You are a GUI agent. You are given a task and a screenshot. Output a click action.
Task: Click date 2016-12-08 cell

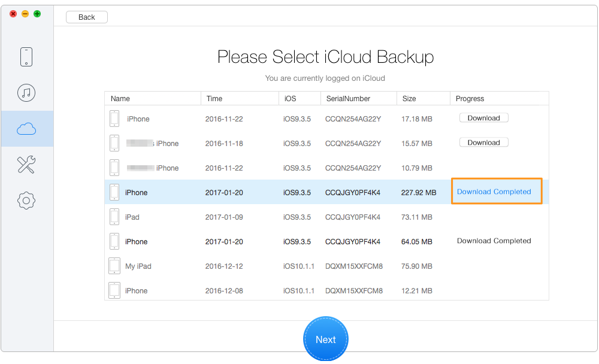tap(224, 291)
